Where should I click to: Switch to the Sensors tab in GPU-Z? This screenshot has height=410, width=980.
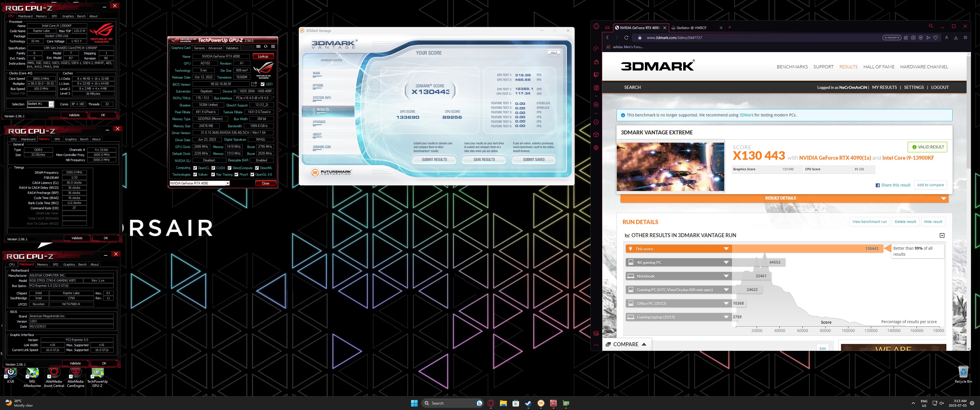[199, 48]
